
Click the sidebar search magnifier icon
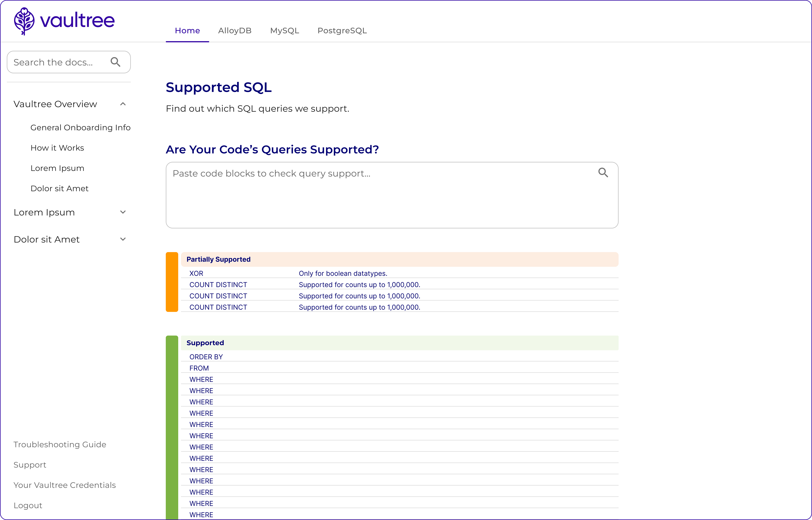pyautogui.click(x=115, y=62)
